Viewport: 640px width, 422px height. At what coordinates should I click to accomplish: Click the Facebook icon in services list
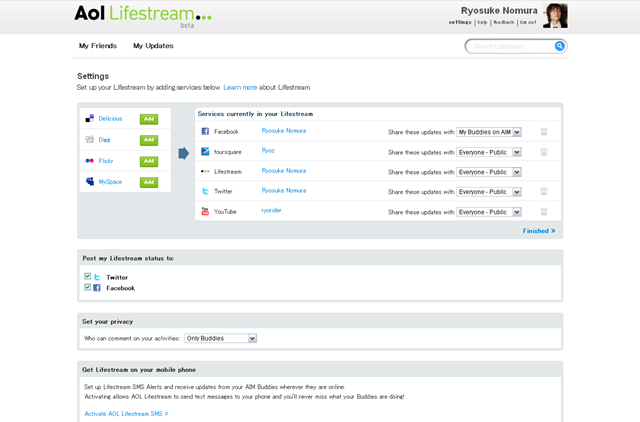(205, 131)
